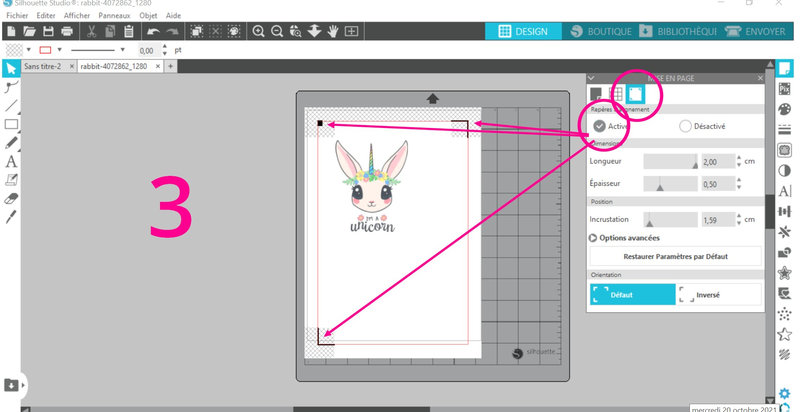Select the Rectangle drawing tool
Image resolution: width=800 pixels, height=412 pixels.
coord(11,125)
